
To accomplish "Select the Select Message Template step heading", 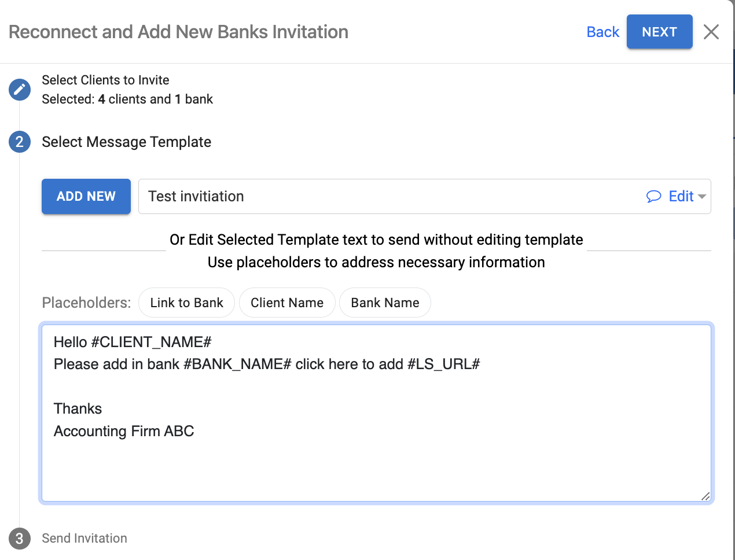I will (126, 142).
